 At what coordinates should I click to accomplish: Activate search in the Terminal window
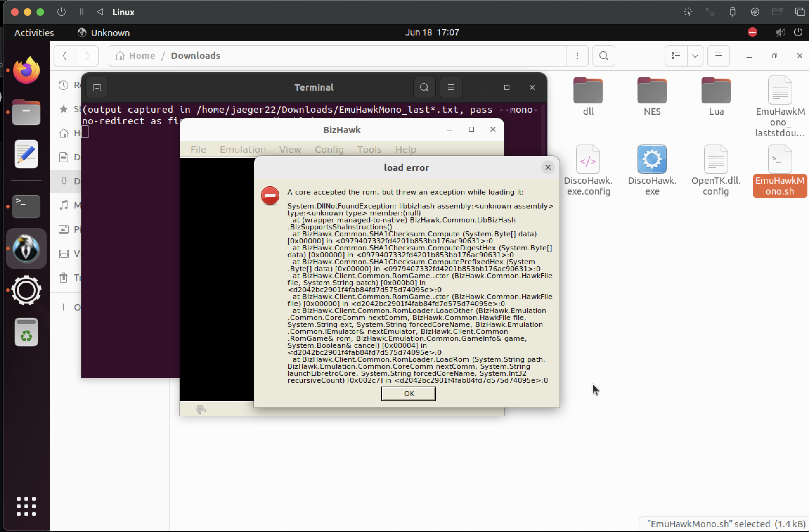424,87
